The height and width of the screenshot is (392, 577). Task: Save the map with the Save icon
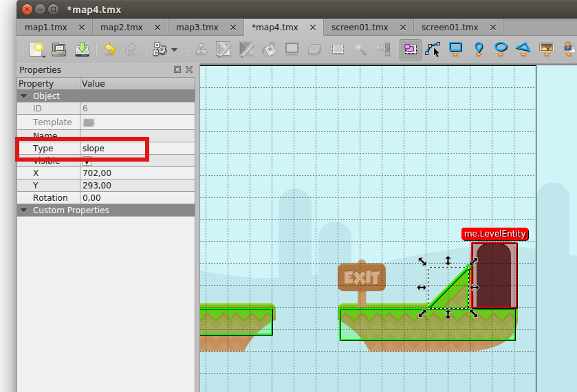(82, 49)
